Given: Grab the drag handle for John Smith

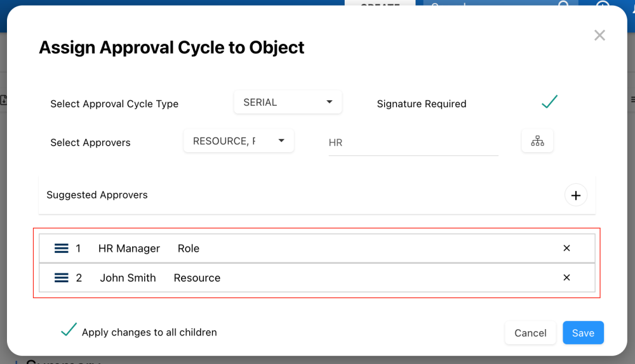Looking at the screenshot, I should point(62,278).
